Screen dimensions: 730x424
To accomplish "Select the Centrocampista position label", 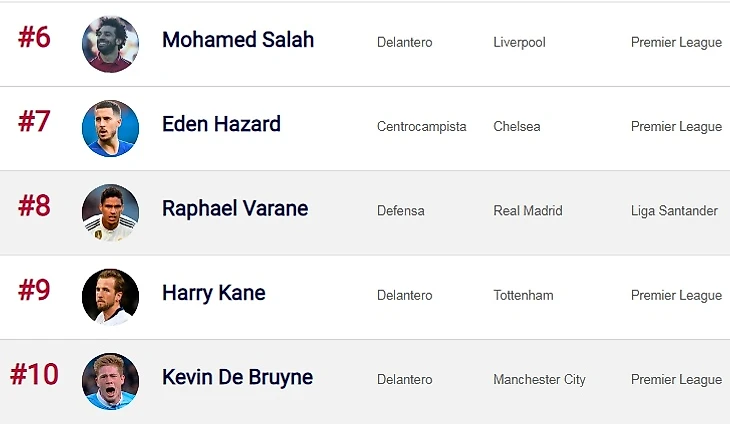I will coord(421,127).
